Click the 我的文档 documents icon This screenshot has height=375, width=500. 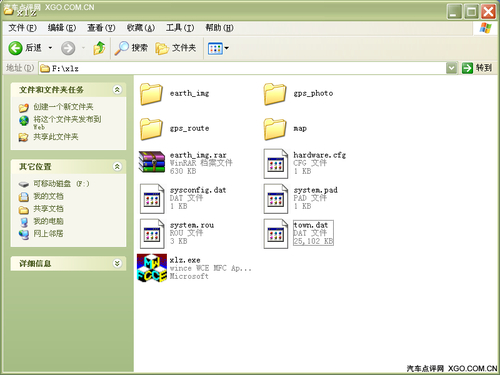[x=24, y=197]
